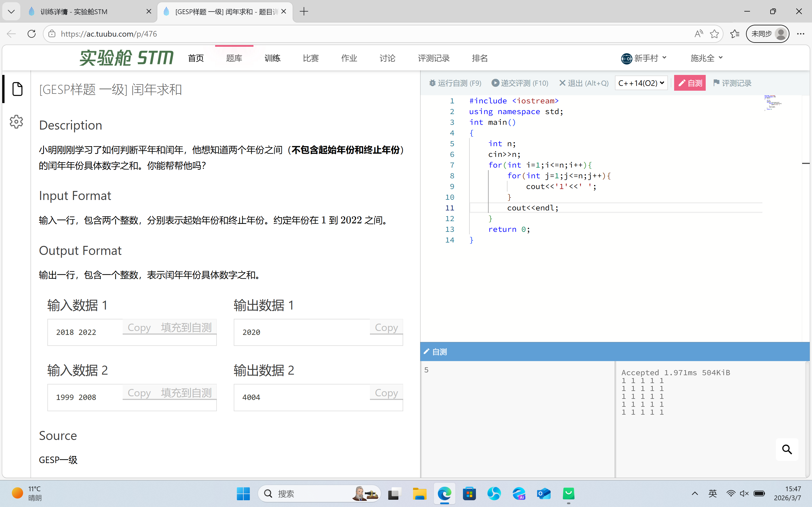This screenshot has height=507, width=812.
Task: Go to 训练 in the navigation bar
Action: click(x=272, y=58)
